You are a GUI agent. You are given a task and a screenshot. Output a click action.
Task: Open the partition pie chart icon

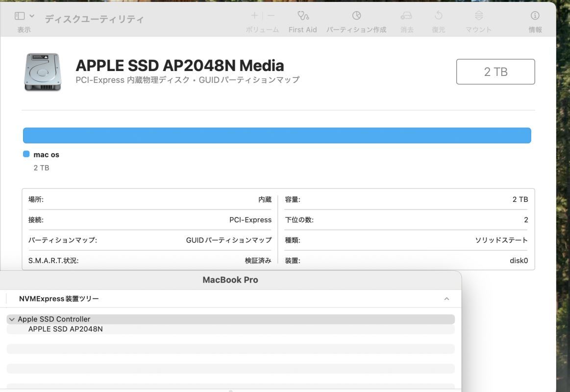point(357,15)
